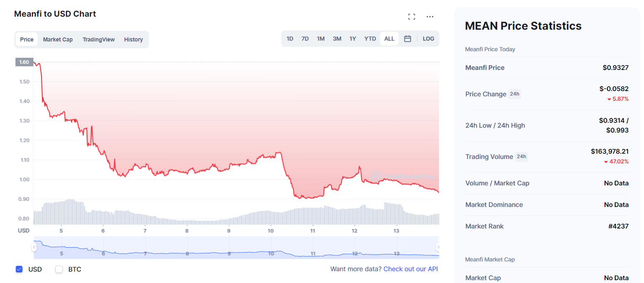
Task: Click date label 10 on chart x-axis
Action: point(271,231)
